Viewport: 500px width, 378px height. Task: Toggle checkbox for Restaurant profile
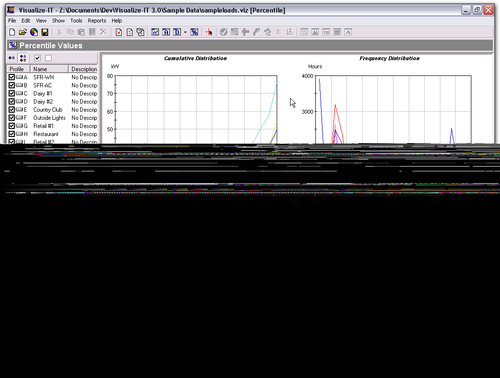(12, 134)
